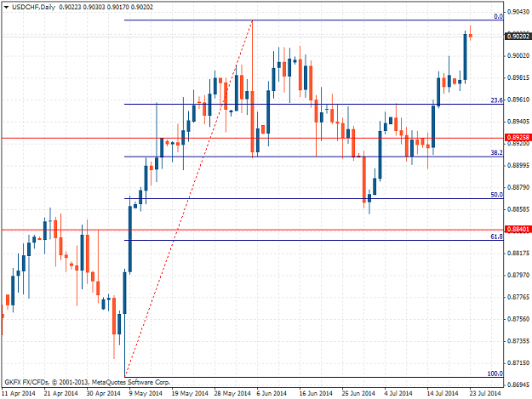Select the Fibonacci 23.6 level label
The image size is (532, 399).
(497, 100)
